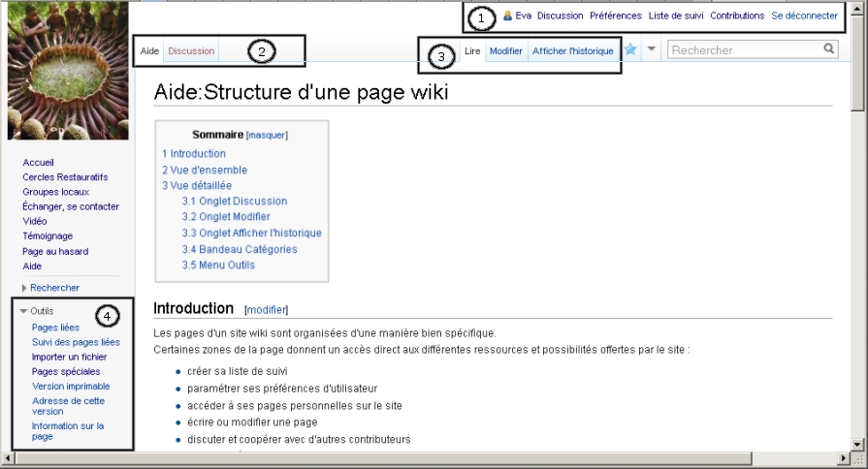Click the vertical scrollbar down arrow

pos(857,443)
